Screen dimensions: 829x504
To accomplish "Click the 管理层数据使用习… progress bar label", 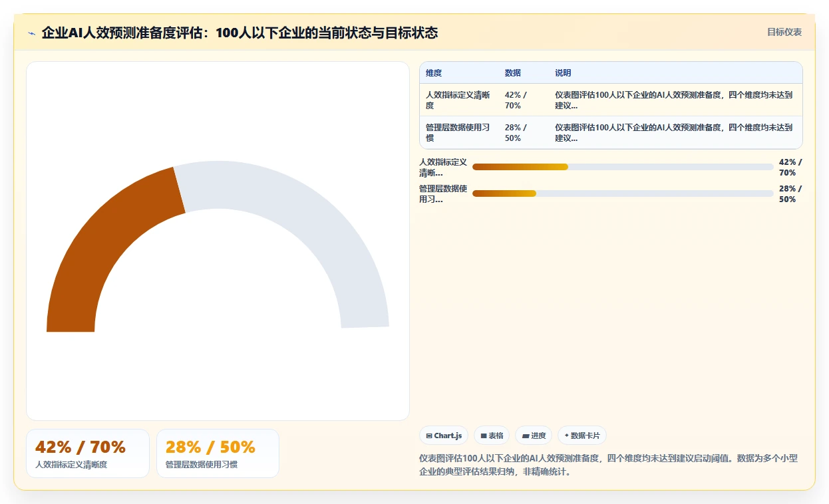I will (x=443, y=193).
